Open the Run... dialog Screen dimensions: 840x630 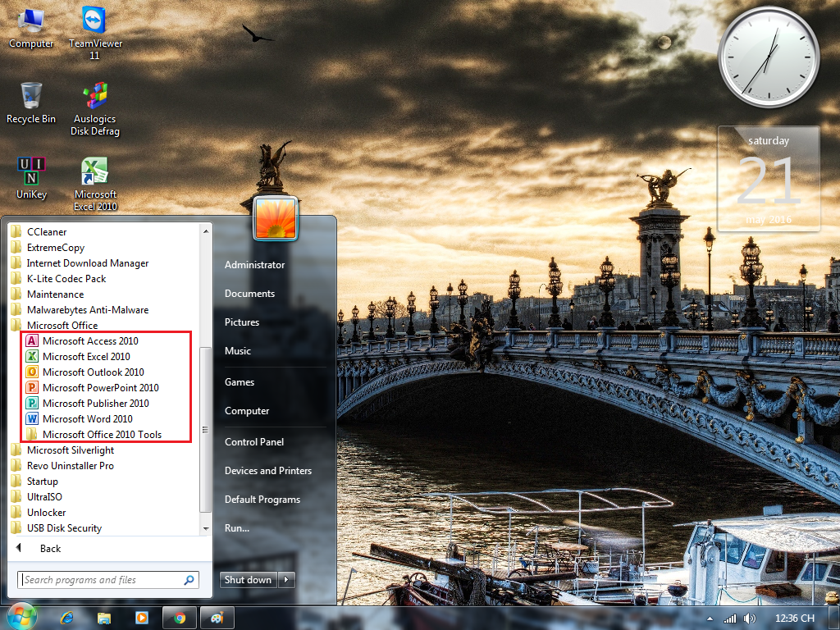pyautogui.click(x=237, y=528)
